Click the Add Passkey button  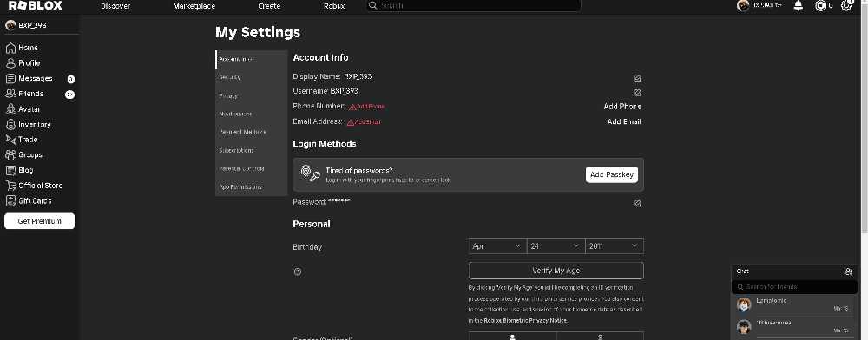612,174
